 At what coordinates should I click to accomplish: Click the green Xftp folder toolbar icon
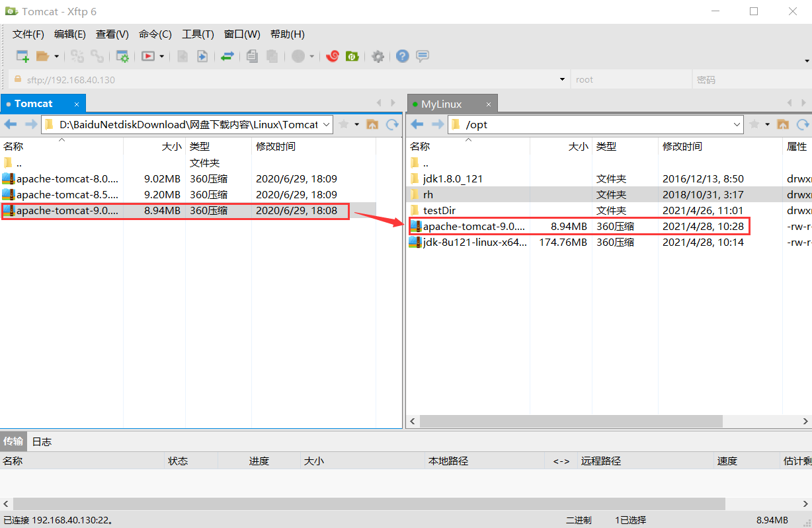pyautogui.click(x=352, y=56)
